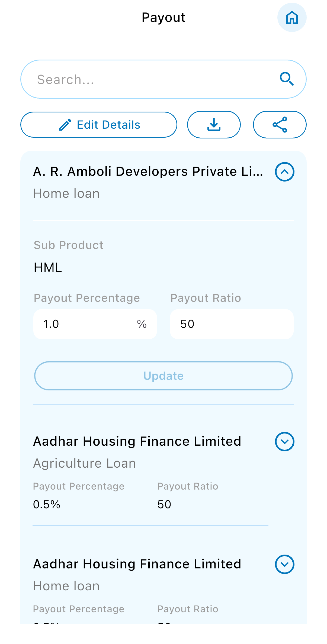The width and height of the screenshot is (327, 644).
Task: Expand Aadhar Housing Finance Home loan entry
Action: point(284,564)
